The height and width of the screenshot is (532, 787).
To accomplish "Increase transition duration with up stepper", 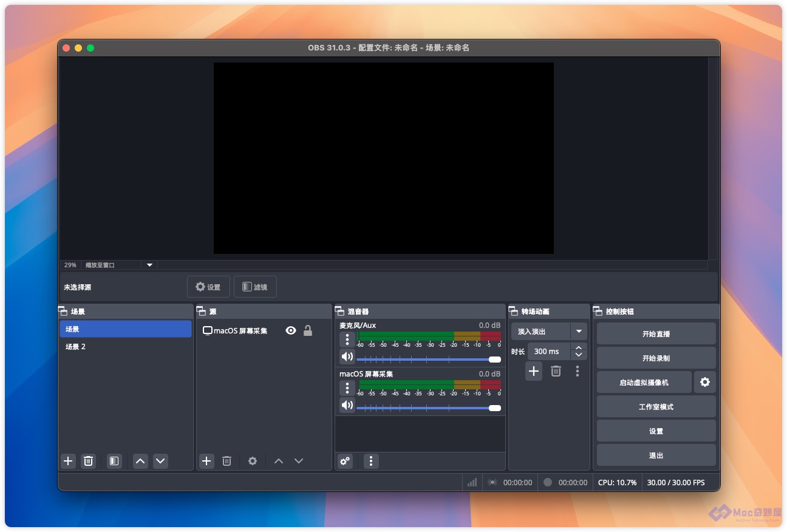I will click(x=579, y=347).
